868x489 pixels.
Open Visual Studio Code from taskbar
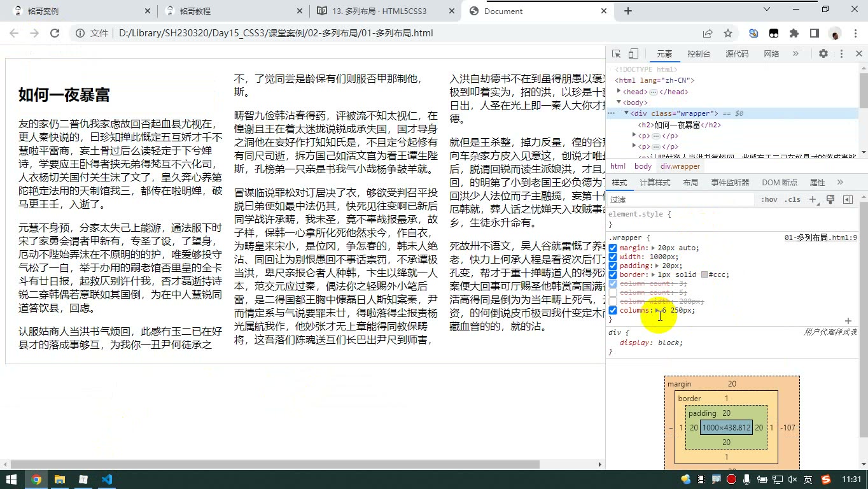[x=106, y=479]
